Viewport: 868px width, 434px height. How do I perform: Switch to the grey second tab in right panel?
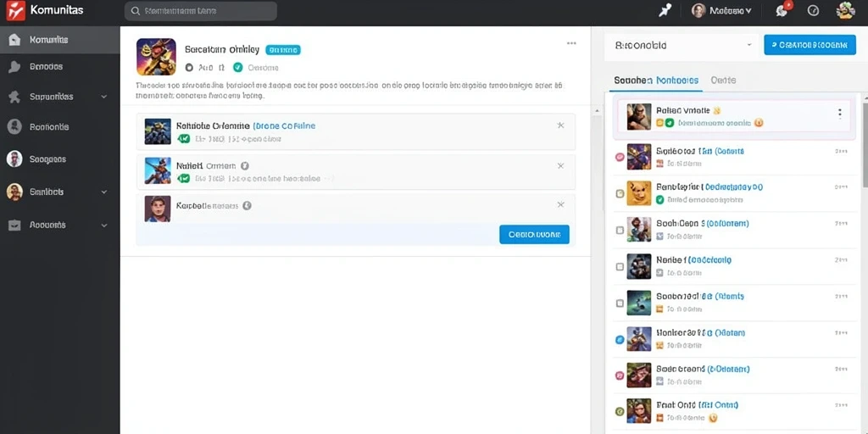[x=723, y=81]
